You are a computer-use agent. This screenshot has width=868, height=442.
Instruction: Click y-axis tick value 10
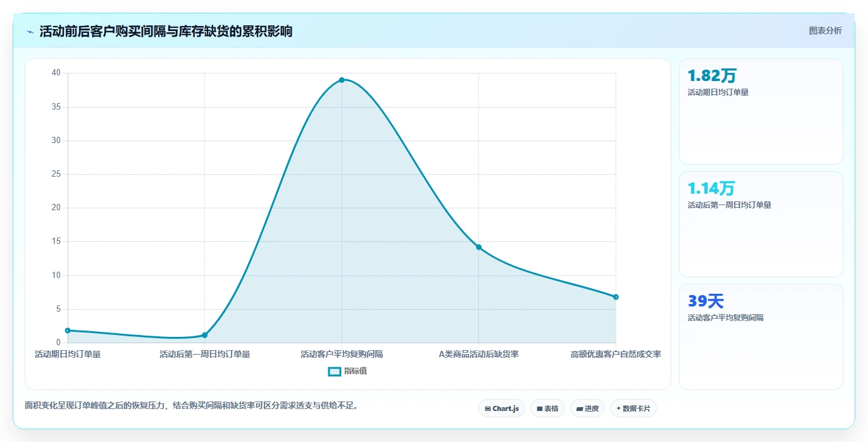(x=56, y=275)
